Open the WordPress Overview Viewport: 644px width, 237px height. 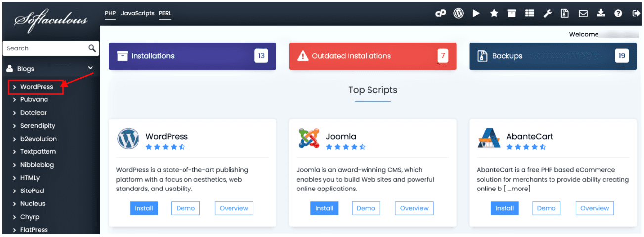[234, 208]
